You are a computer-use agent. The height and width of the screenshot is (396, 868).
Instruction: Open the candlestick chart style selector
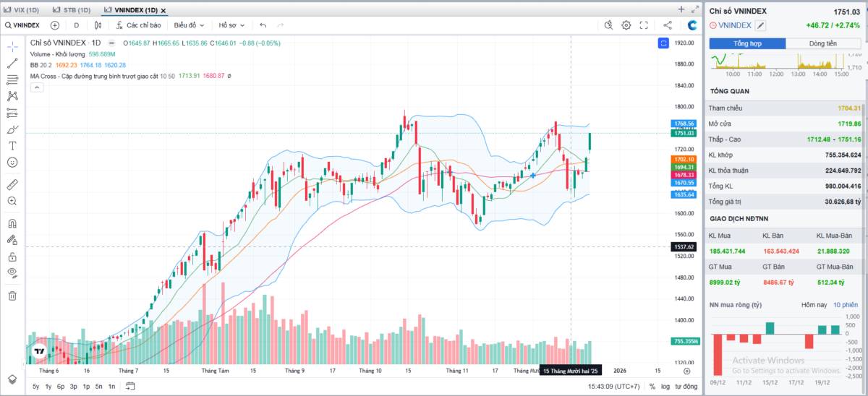98,25
